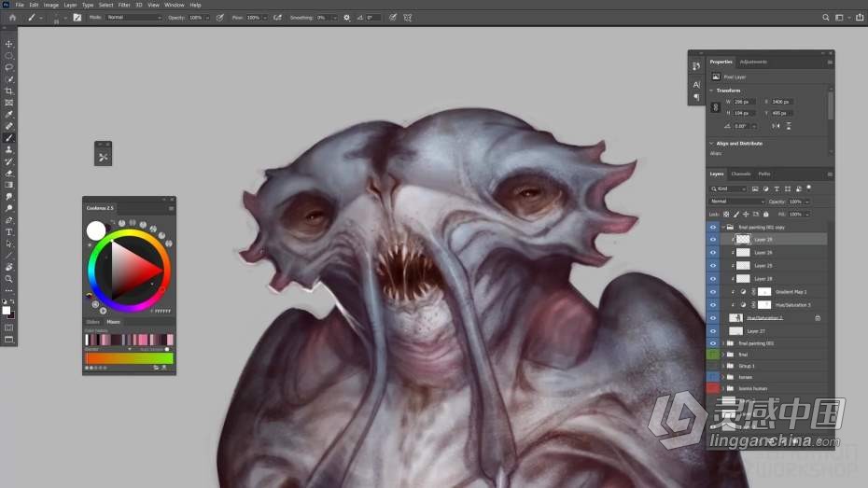This screenshot has width=868, height=488.
Task: Select the Clone Stamp tool
Action: [x=8, y=149]
